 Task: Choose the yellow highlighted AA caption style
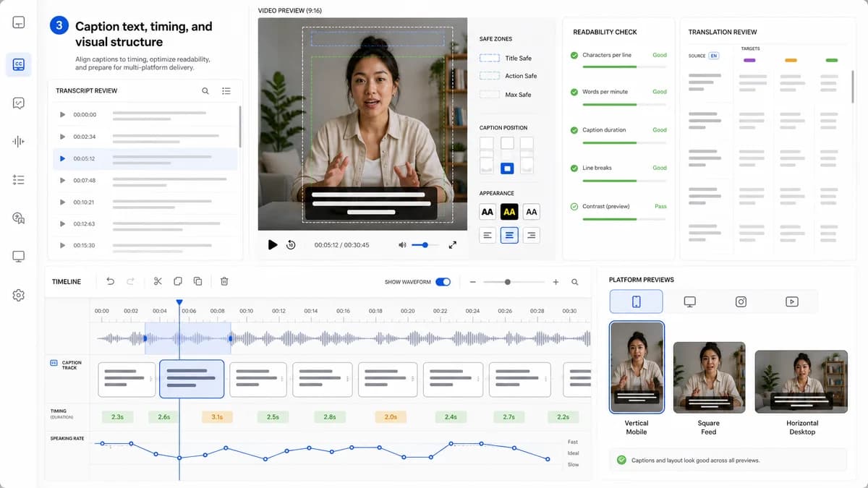click(x=509, y=212)
